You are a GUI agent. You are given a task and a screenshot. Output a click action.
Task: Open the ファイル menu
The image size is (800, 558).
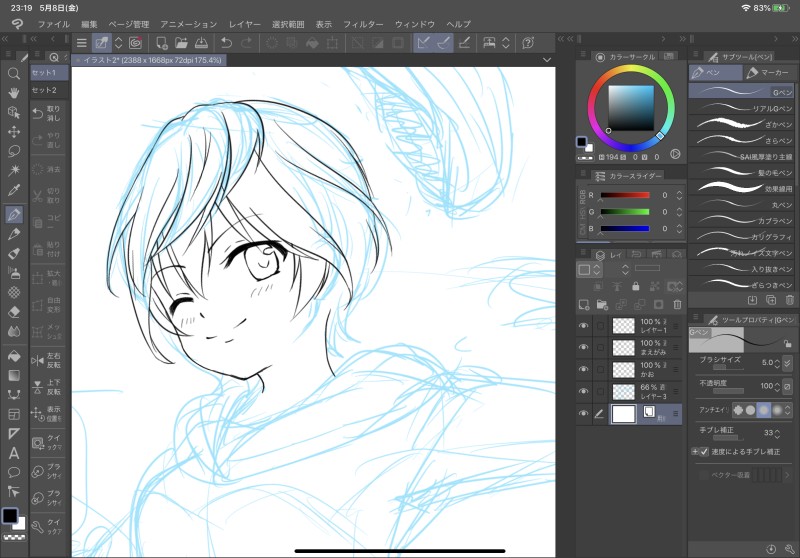pos(54,24)
